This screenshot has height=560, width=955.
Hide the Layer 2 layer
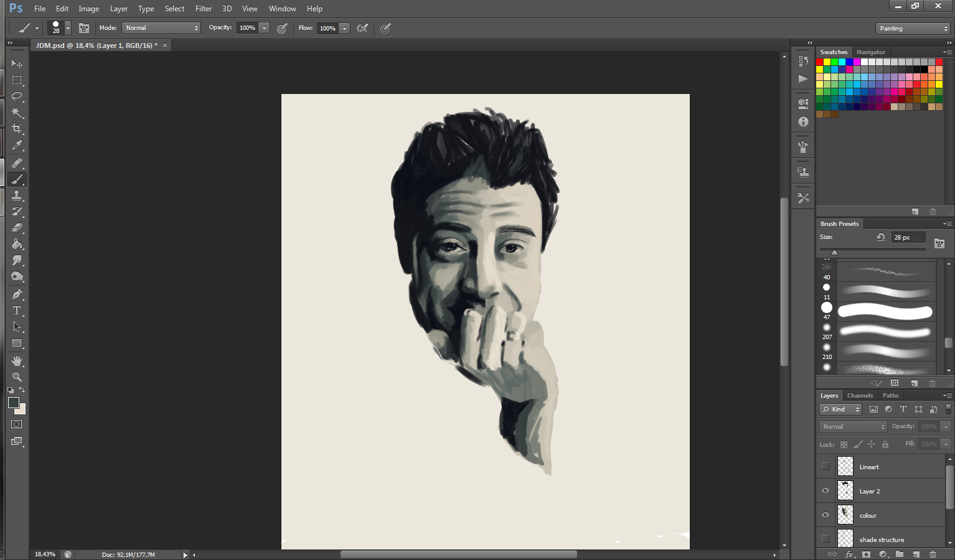point(826,491)
